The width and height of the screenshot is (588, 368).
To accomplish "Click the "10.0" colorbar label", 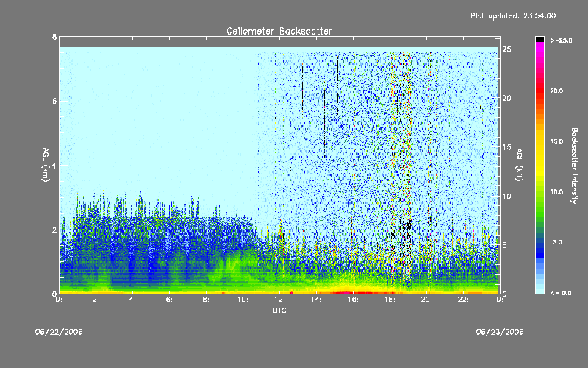I will (556, 191).
